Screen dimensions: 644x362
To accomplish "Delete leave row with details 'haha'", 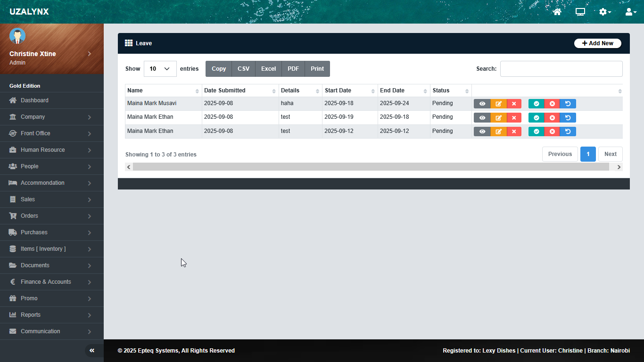I will 514,104.
